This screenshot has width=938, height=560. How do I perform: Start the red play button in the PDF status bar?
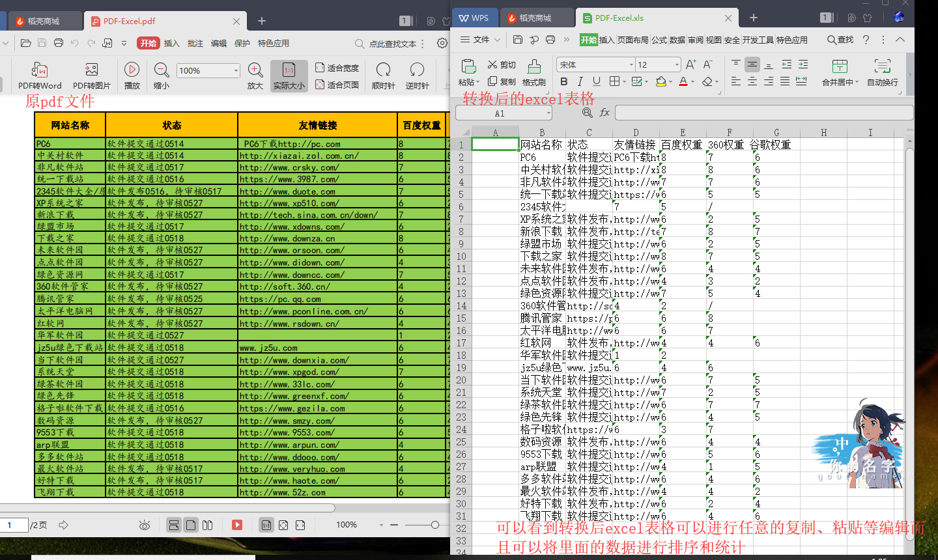tap(237, 525)
